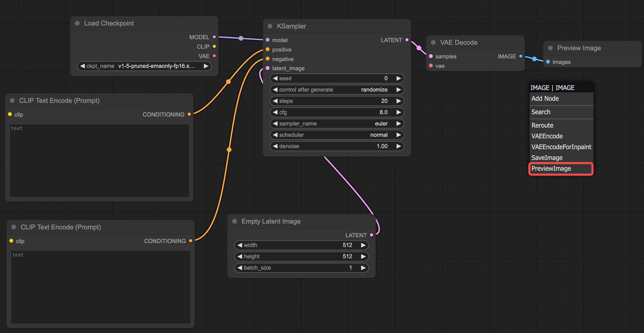Switch to next sampler_name with right arrow
This screenshot has width=644, height=333.
pos(399,124)
